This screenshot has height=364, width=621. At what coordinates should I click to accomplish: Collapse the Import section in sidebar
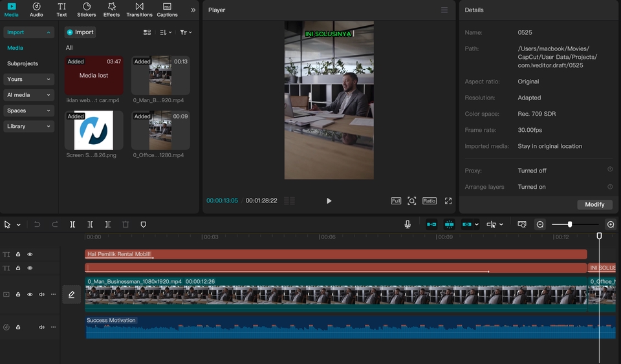coord(28,32)
